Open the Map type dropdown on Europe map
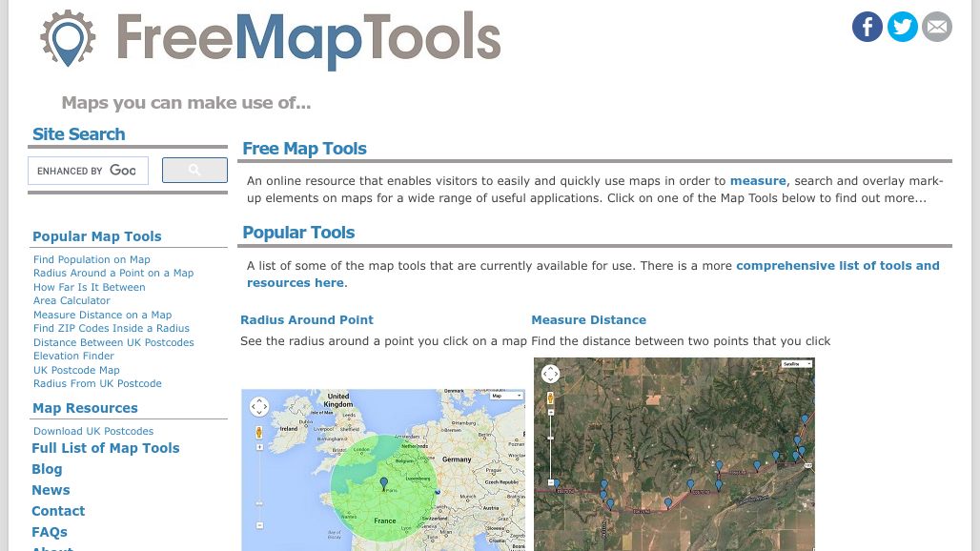The height and width of the screenshot is (551, 980). [x=507, y=396]
